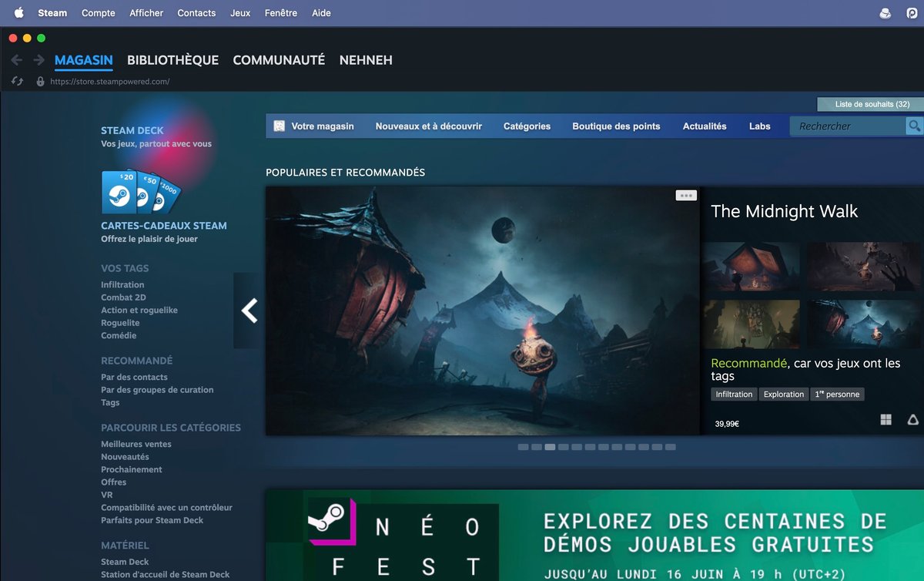
Task: Open the Combat 2D tag link
Action: [123, 297]
